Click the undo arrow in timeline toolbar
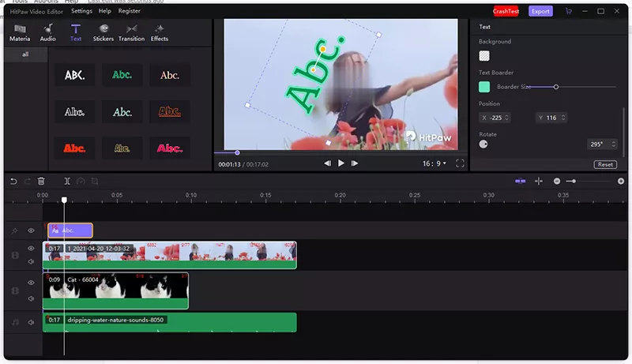 13,181
